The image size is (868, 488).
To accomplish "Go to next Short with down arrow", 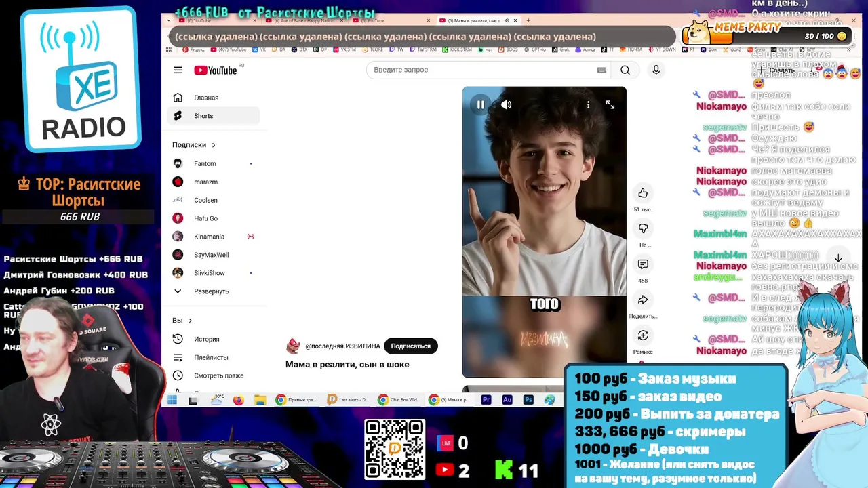I will (x=838, y=258).
